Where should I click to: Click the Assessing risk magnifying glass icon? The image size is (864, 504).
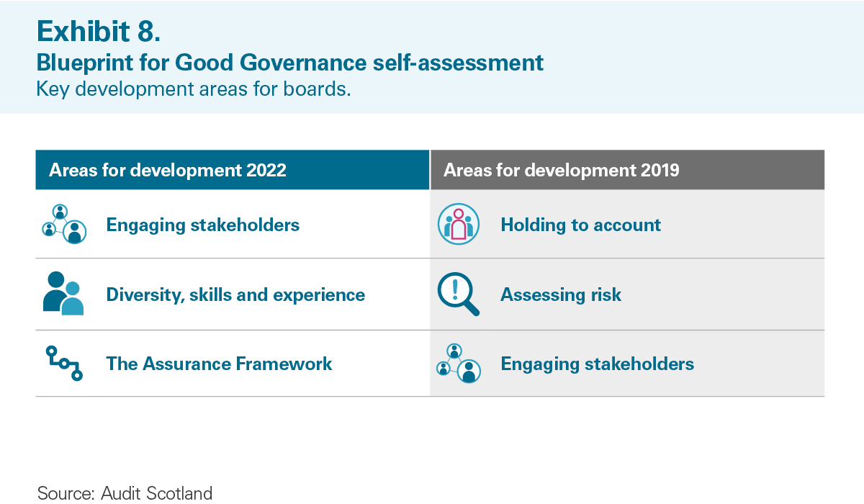coord(459,295)
